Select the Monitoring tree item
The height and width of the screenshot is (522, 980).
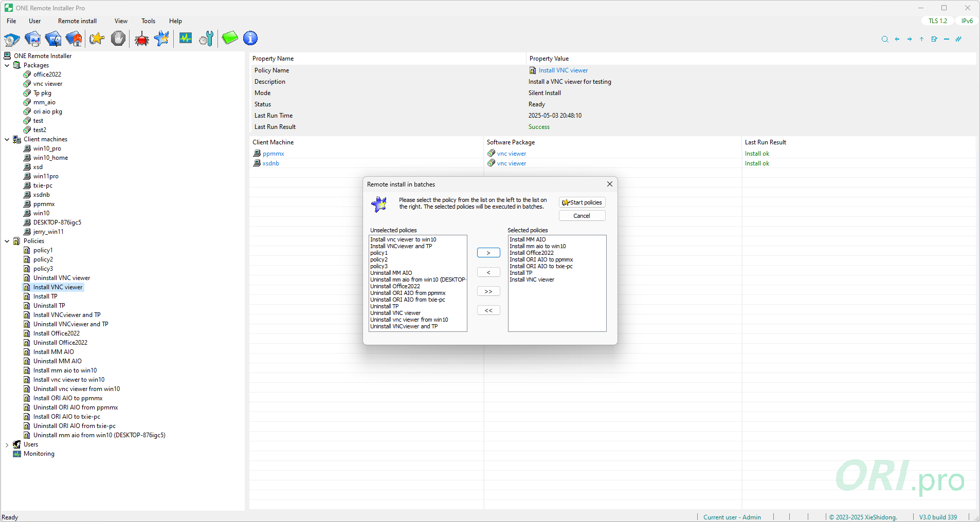pyautogui.click(x=39, y=454)
